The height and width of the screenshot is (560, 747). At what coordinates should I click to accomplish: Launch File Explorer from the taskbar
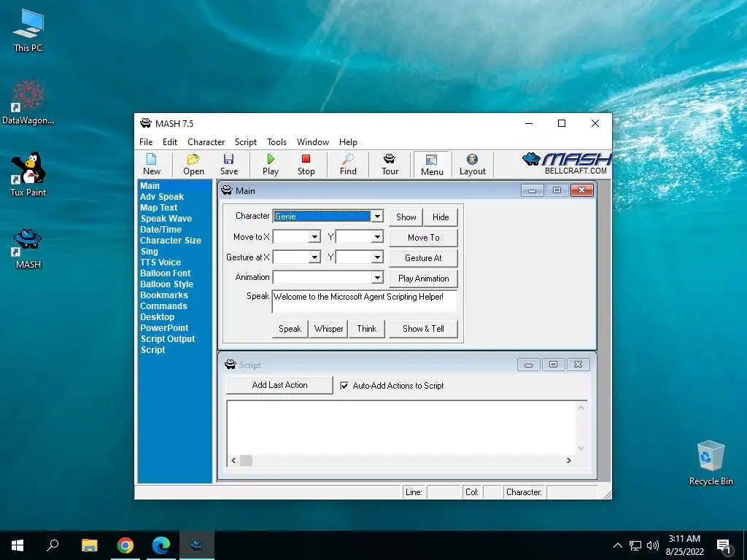coord(89,545)
